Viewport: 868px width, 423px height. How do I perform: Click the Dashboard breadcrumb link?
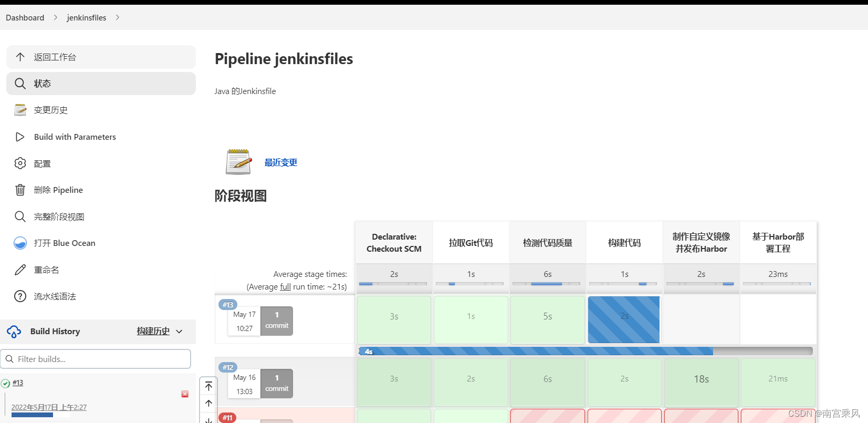tap(25, 17)
